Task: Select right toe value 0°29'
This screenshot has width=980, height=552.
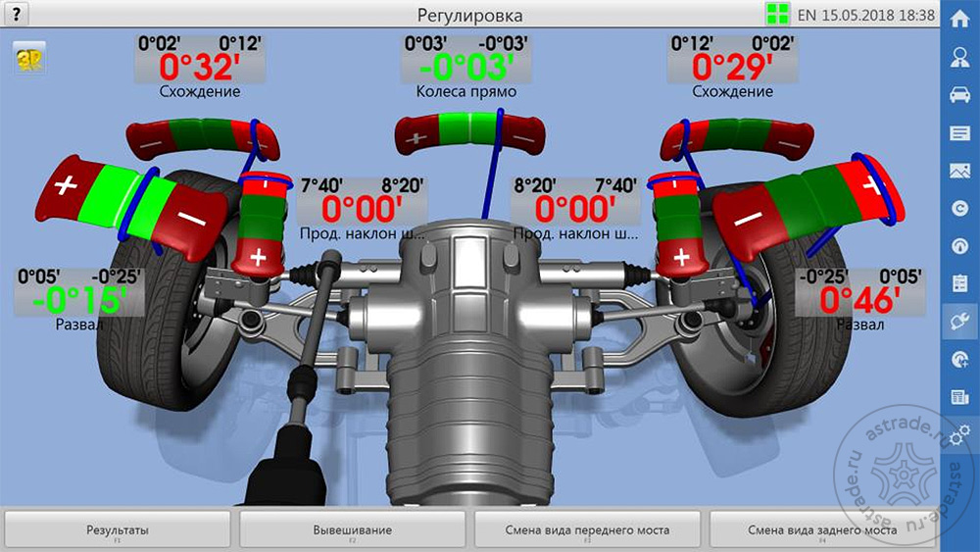Action: [x=732, y=67]
